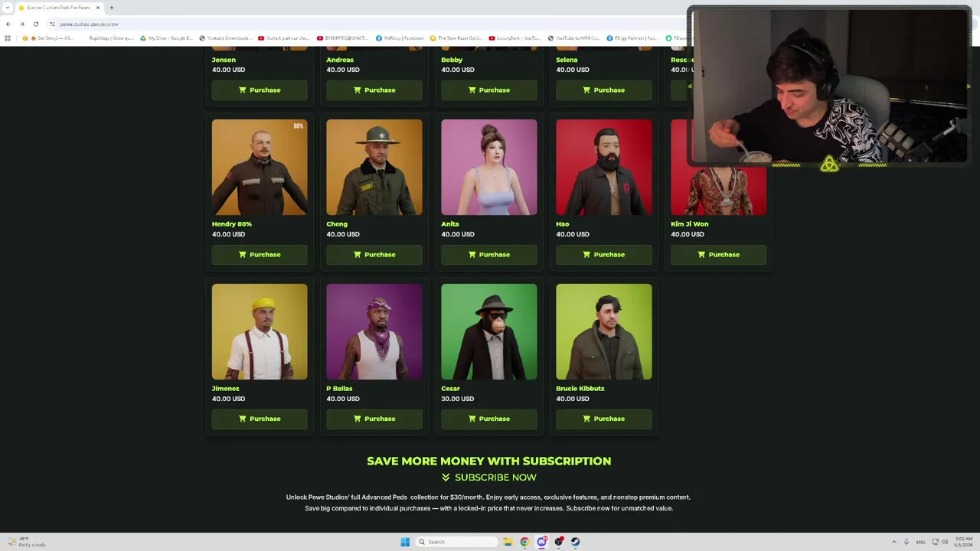Viewport: 980px width, 551px height.
Task: Open the LuxuryDark YouTube bookmark
Action: click(x=514, y=37)
